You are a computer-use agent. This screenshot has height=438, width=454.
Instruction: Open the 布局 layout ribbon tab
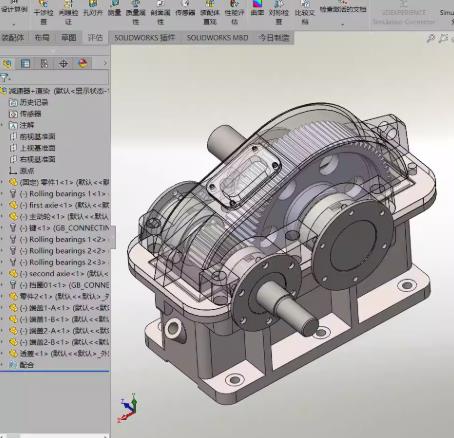42,37
